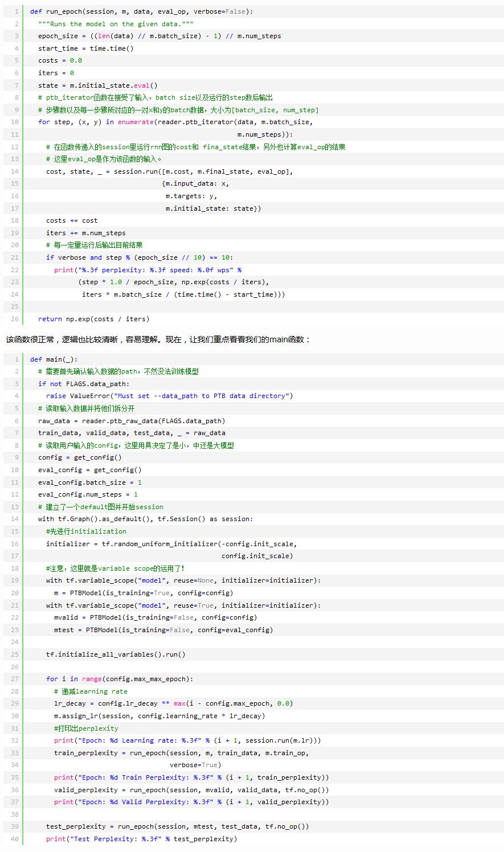Click the 'iters = 0' line
504x852 pixels.
tap(56, 73)
